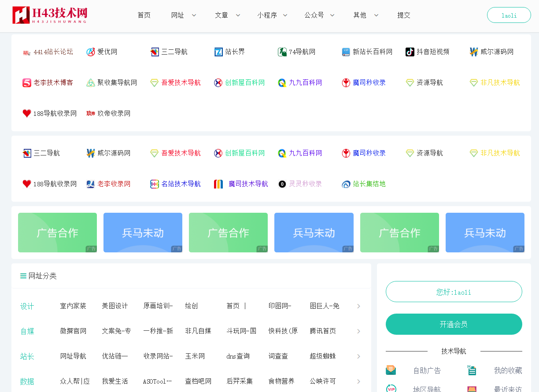Viewport: 539px width, 392px height.
Task: Click the laoli user button at top
Action: [x=509, y=15]
